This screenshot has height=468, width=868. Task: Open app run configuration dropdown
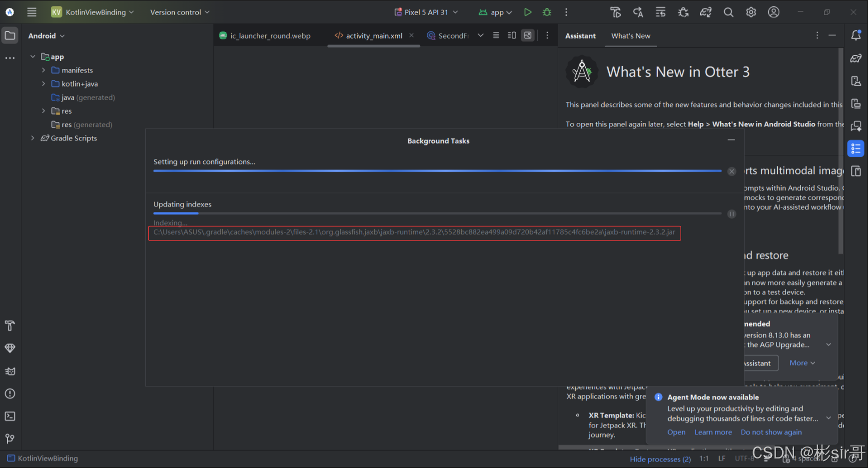point(495,12)
